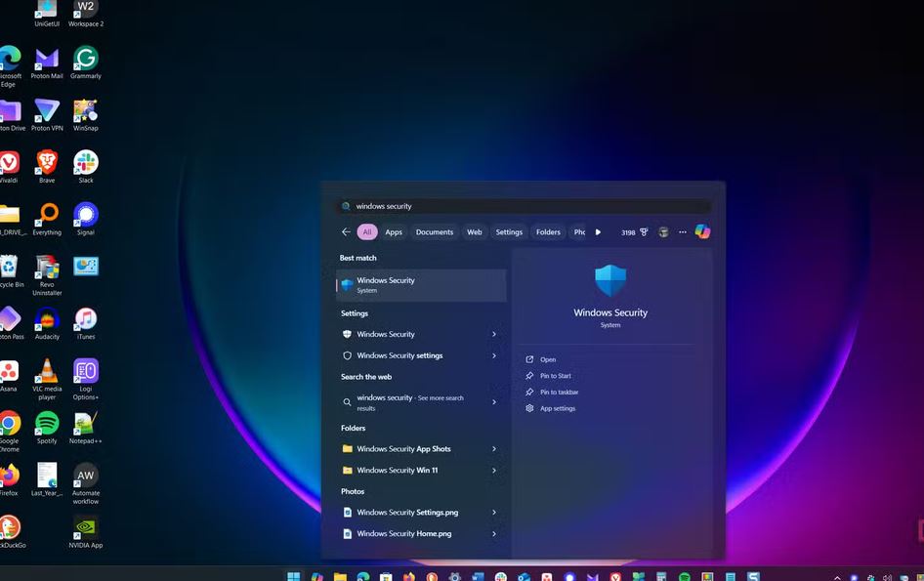Viewport: 924px width, 581px height.
Task: Click the large Windows Security shield icon
Action: [x=610, y=280]
